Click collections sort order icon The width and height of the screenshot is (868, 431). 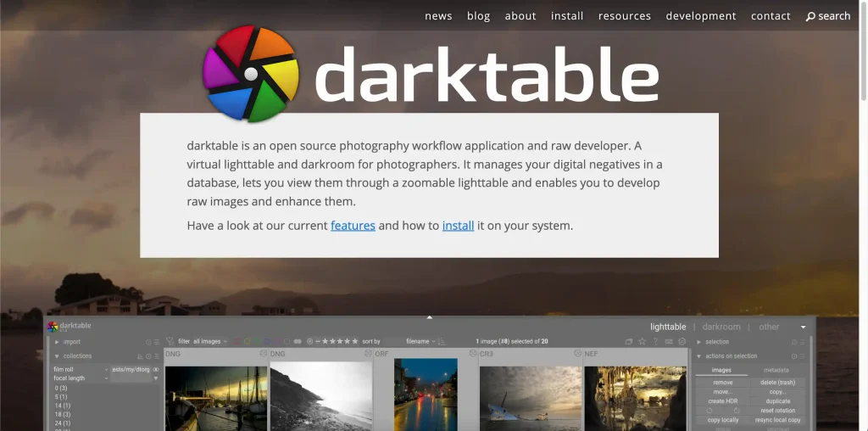coord(140,356)
